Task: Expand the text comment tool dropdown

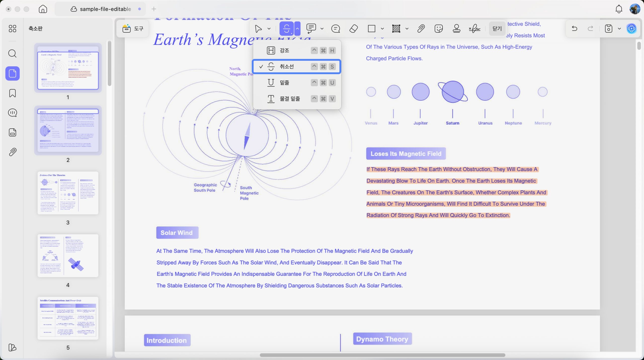Action: [x=322, y=29]
